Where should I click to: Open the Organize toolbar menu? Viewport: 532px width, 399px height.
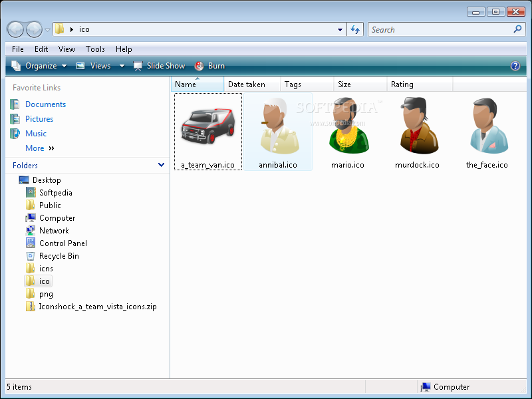pyautogui.click(x=39, y=66)
